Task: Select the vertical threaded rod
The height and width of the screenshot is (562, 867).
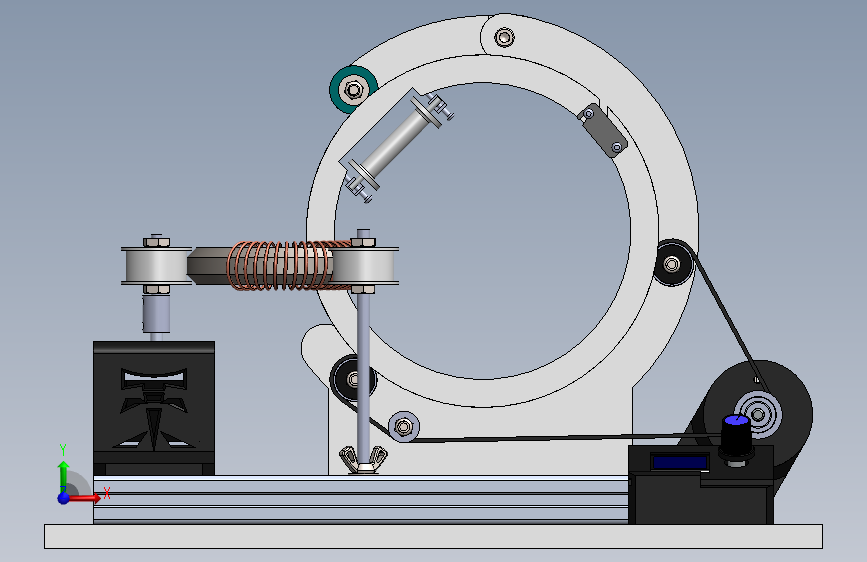Action: (x=363, y=375)
